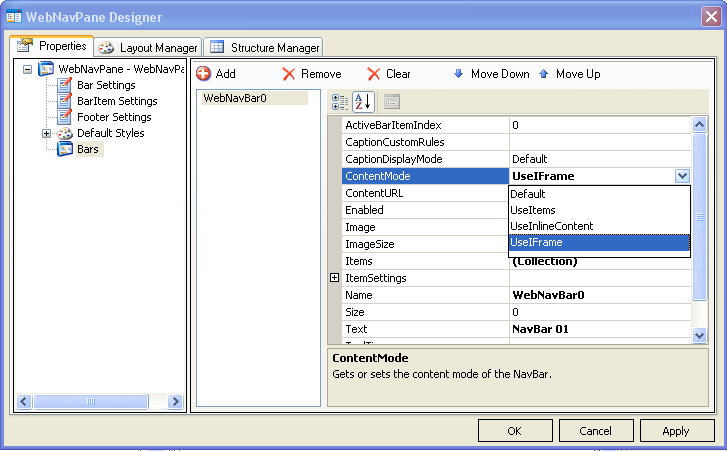
Task: Collapse the WebNavPane root node
Action: point(27,70)
